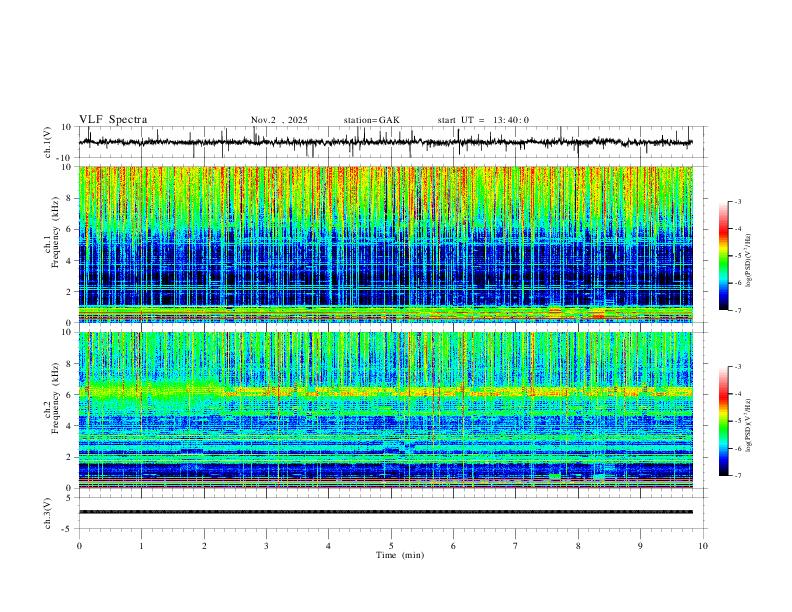Click the "-7" label on ch.1 colorbar
792x612 pixels.
pyautogui.click(x=738, y=310)
